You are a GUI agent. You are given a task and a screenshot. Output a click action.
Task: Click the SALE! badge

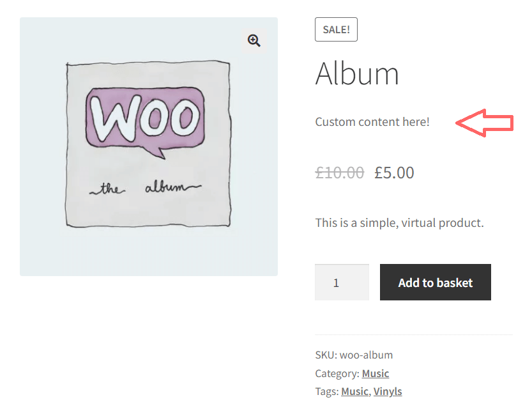click(x=336, y=29)
